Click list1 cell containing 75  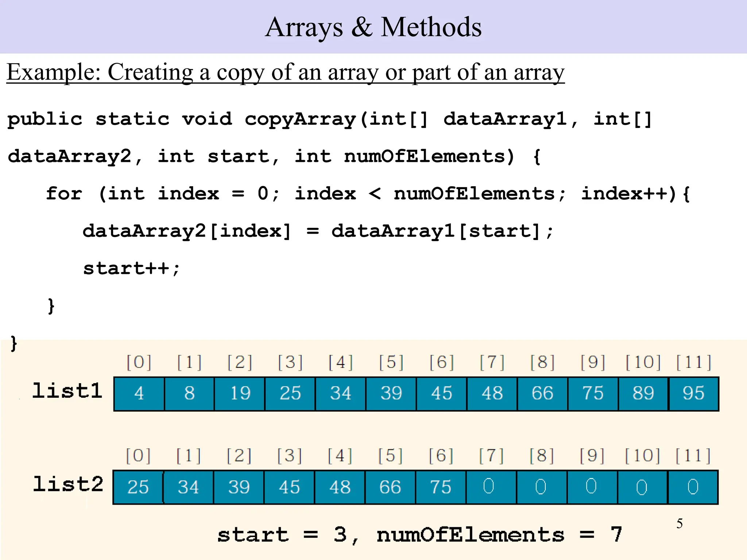click(593, 394)
